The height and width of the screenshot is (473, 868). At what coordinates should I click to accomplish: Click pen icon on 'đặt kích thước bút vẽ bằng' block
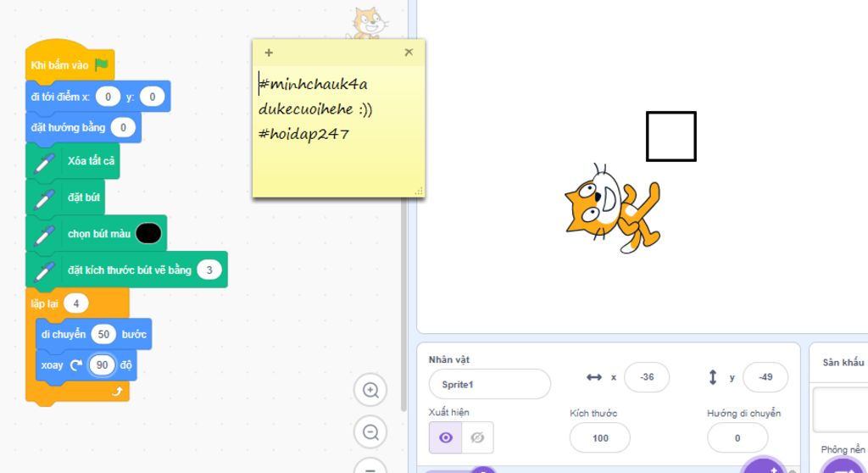[x=44, y=270]
